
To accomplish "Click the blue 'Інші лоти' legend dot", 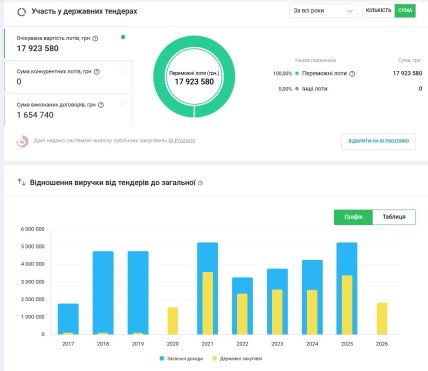I will pos(297,89).
